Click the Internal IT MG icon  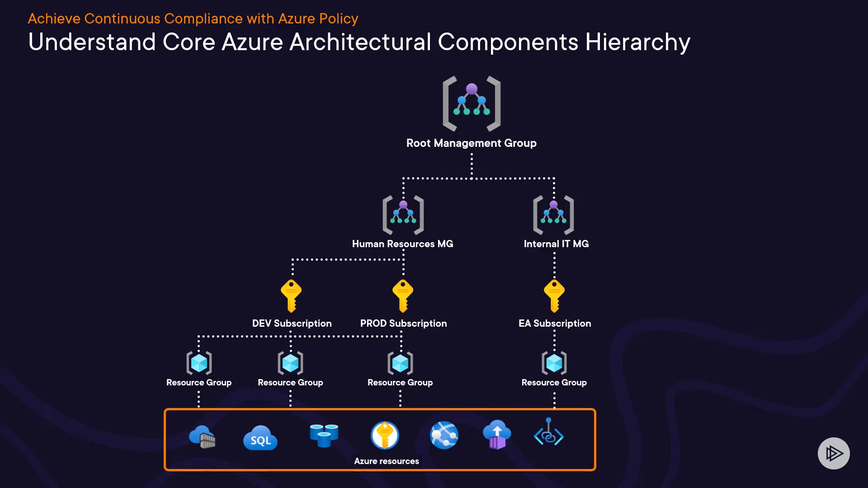[x=553, y=215]
